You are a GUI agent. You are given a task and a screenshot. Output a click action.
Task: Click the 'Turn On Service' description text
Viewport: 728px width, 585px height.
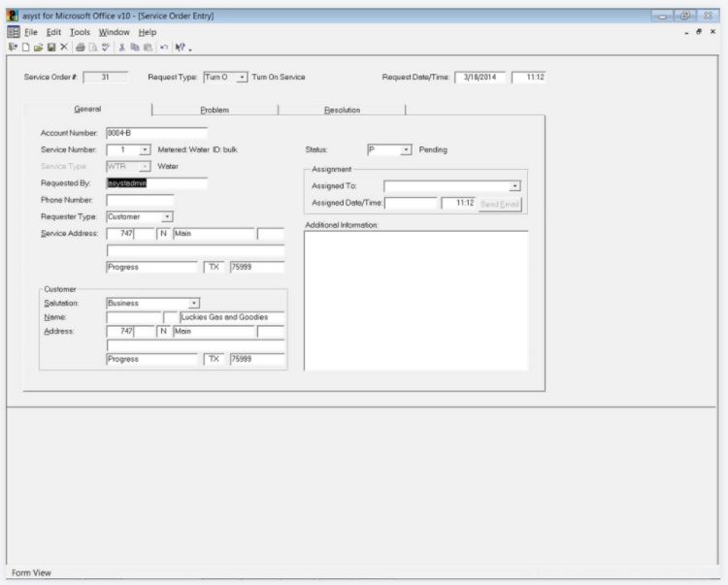pos(279,77)
